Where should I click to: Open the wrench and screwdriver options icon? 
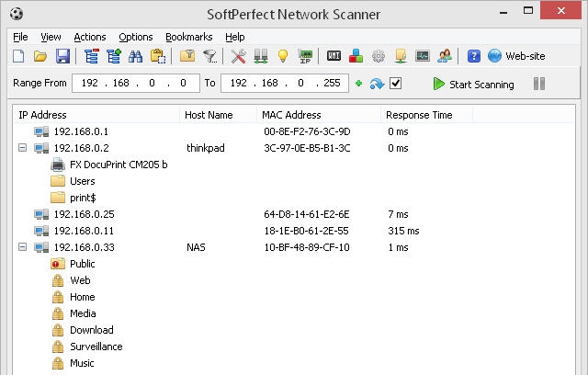239,57
